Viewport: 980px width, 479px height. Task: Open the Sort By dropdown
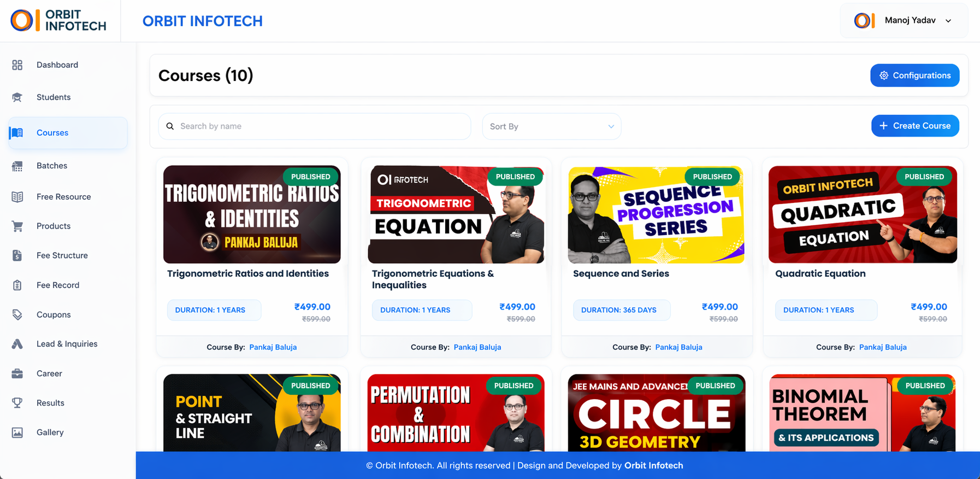[x=551, y=126]
